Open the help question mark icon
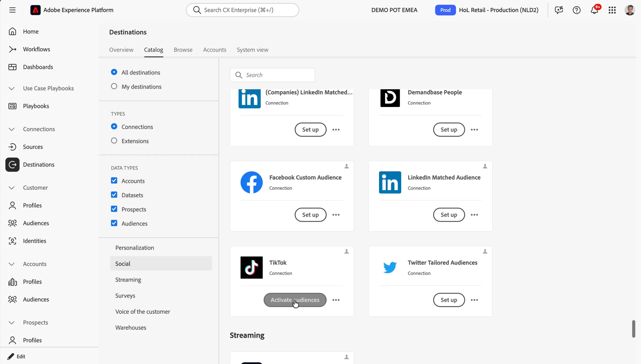 tap(577, 10)
